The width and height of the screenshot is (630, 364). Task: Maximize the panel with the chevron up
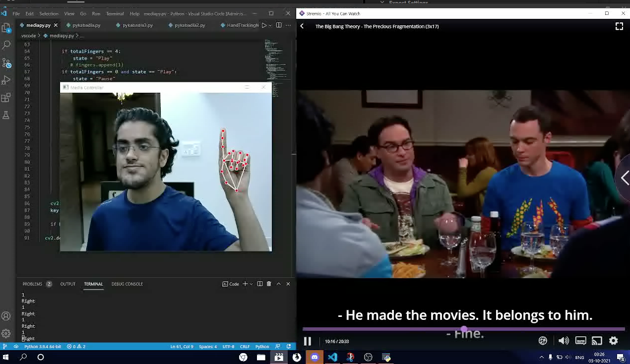click(278, 284)
